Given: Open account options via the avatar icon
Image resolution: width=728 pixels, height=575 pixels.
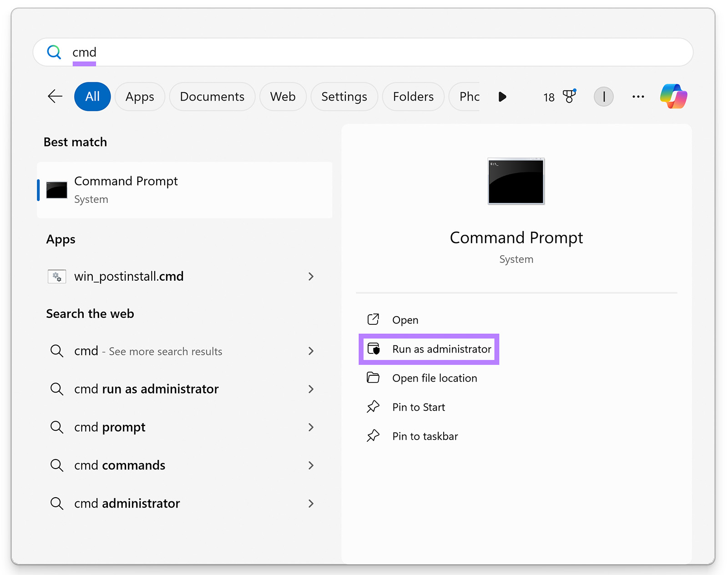Looking at the screenshot, I should (603, 96).
